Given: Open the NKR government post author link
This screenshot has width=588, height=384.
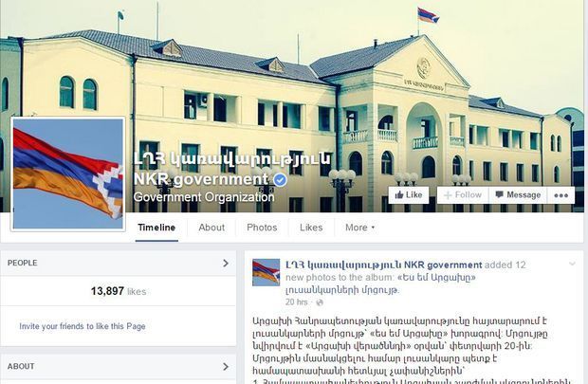Looking at the screenshot, I should pos(384,265).
